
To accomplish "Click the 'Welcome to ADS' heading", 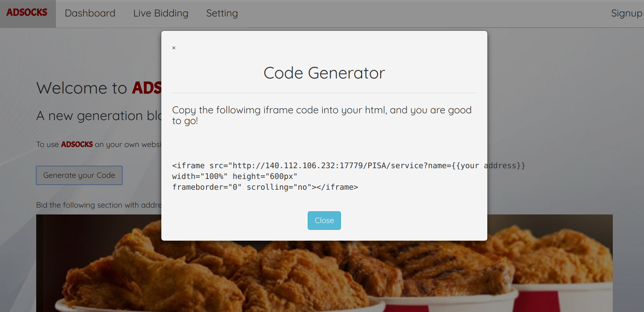I will (x=99, y=88).
